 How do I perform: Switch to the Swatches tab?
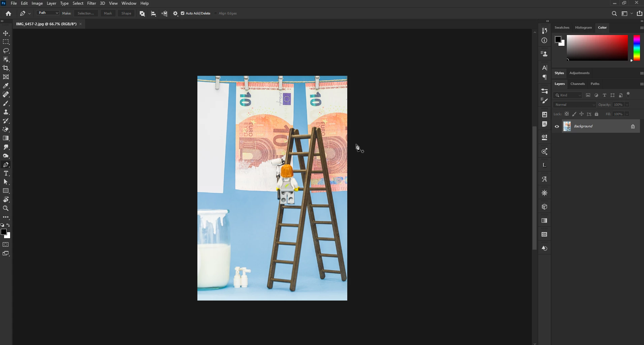click(562, 28)
